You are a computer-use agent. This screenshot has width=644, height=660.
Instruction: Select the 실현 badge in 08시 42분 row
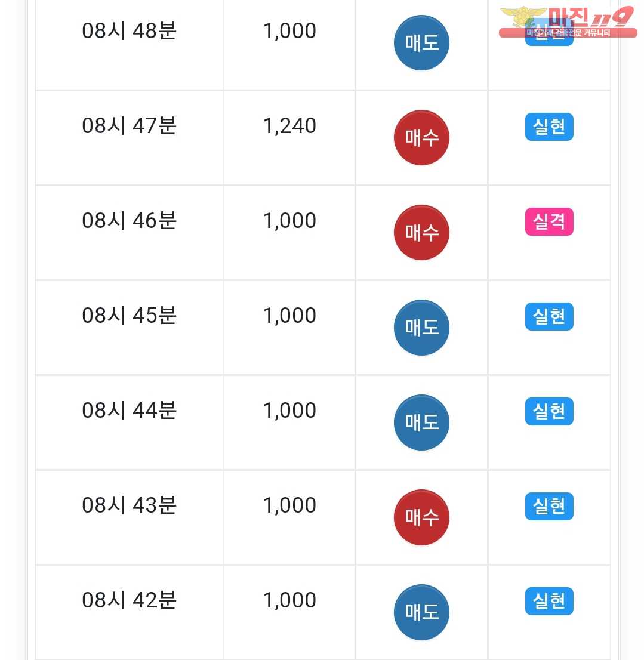point(549,601)
